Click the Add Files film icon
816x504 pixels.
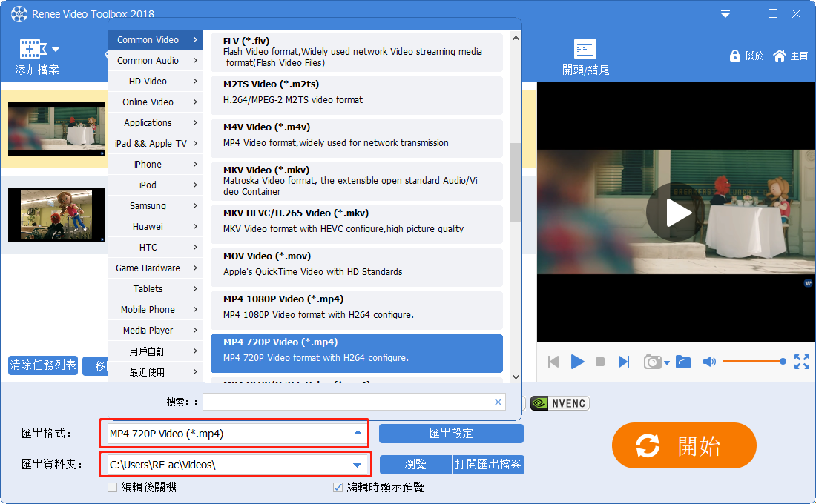33,49
